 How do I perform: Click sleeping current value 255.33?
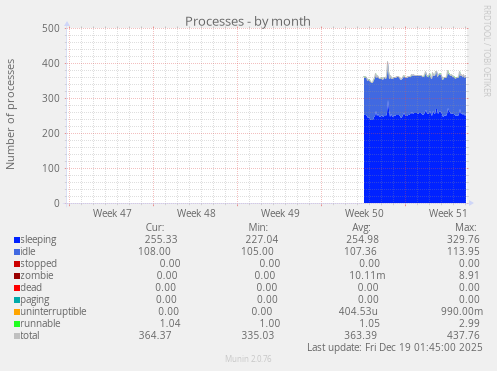[x=161, y=239]
